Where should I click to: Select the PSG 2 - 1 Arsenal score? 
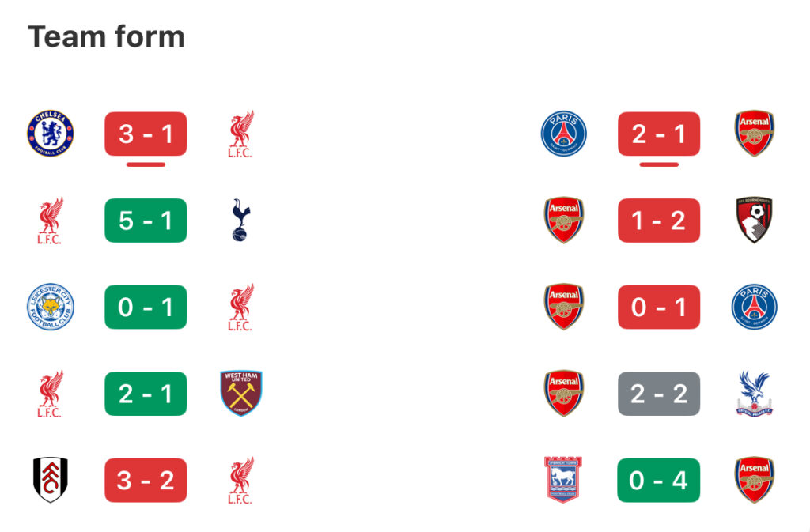659,134
